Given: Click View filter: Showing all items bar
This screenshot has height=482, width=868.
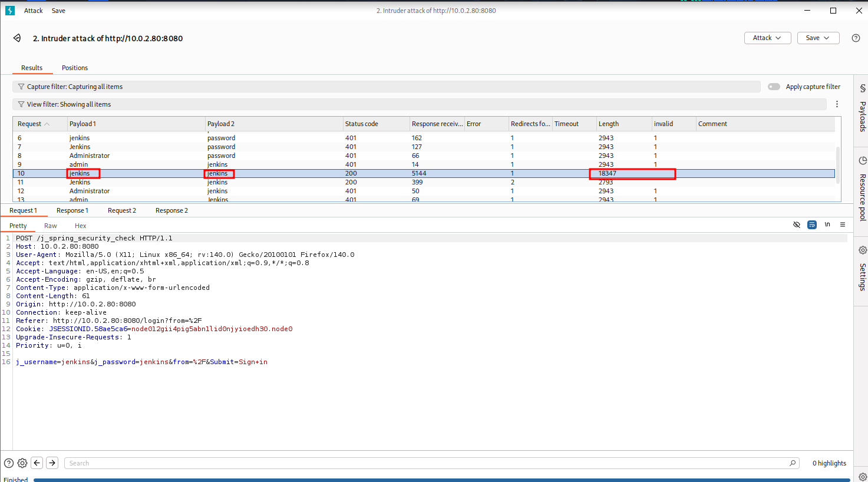Looking at the screenshot, I should pos(420,104).
